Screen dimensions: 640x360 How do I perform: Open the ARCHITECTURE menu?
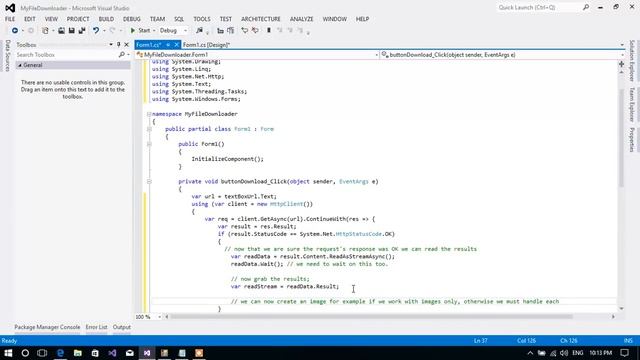pos(260,19)
